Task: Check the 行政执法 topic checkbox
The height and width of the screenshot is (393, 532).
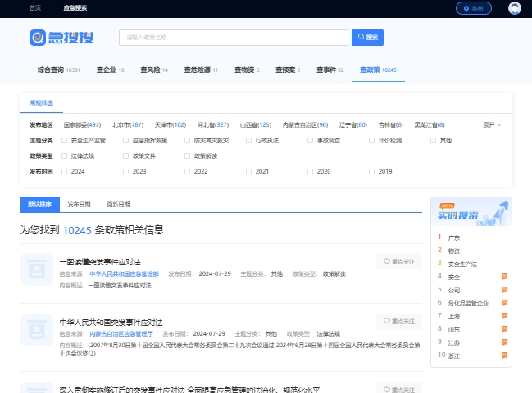Action: (248, 140)
